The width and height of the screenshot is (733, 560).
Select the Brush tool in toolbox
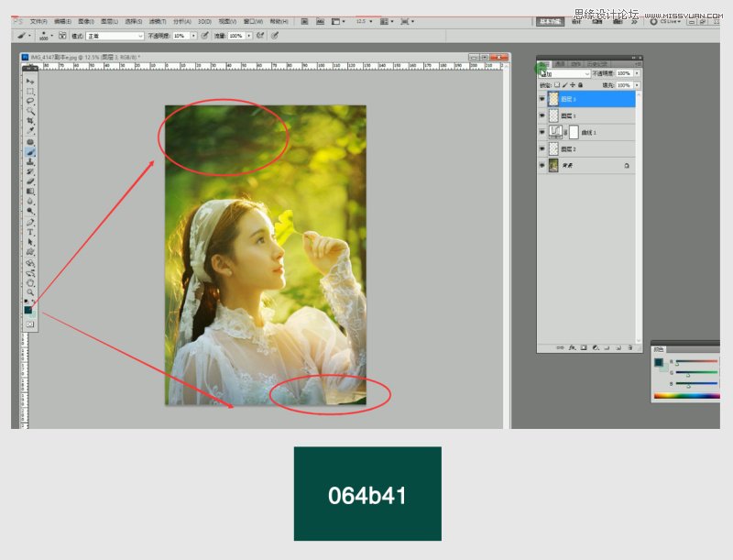pos(30,151)
